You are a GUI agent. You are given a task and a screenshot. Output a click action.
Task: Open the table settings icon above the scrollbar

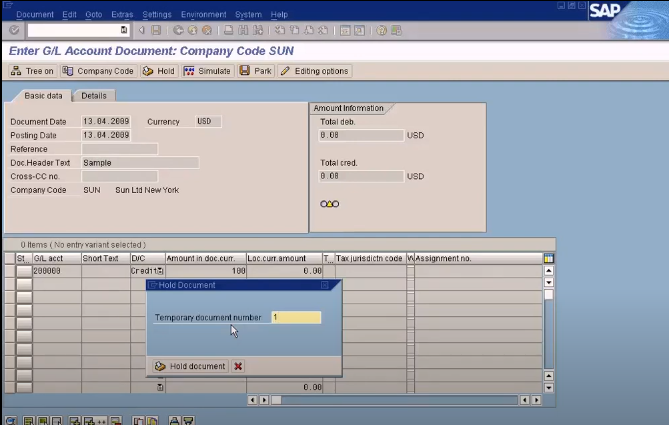tap(549, 258)
